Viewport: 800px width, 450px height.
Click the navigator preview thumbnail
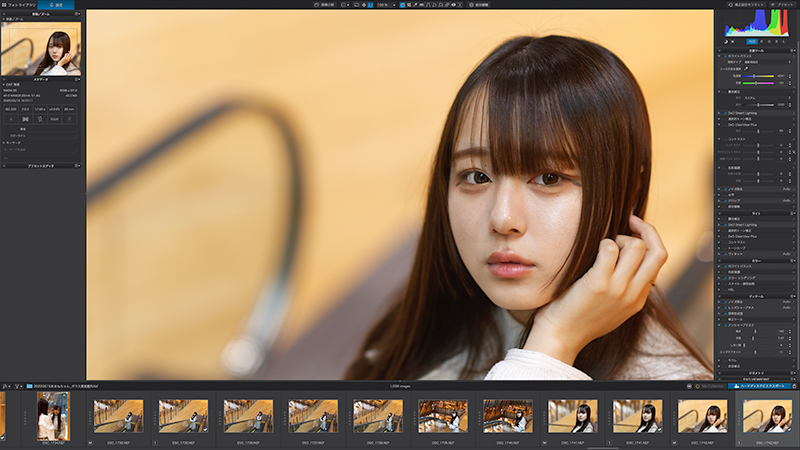pyautogui.click(x=41, y=48)
